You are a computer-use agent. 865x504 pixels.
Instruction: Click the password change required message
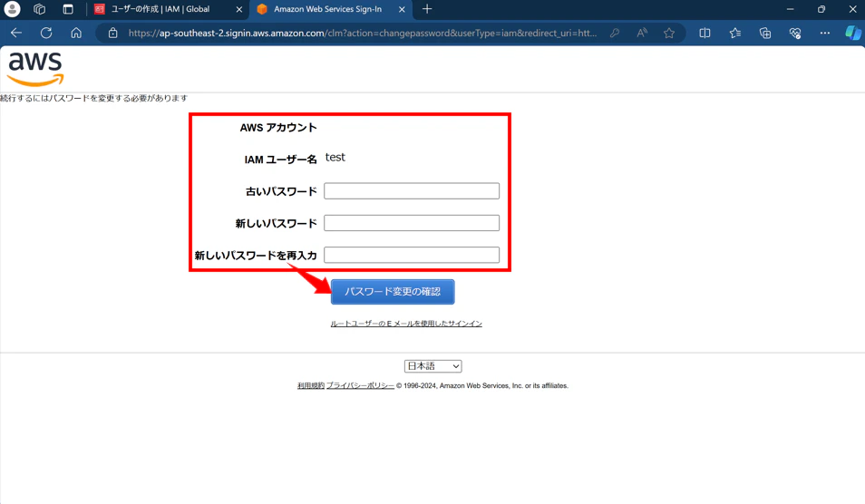(93, 98)
